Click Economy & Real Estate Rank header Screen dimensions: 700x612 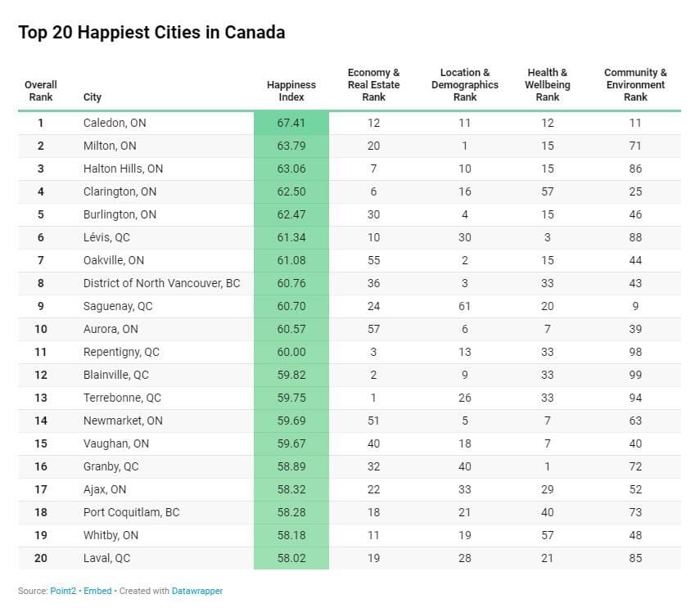(x=373, y=84)
